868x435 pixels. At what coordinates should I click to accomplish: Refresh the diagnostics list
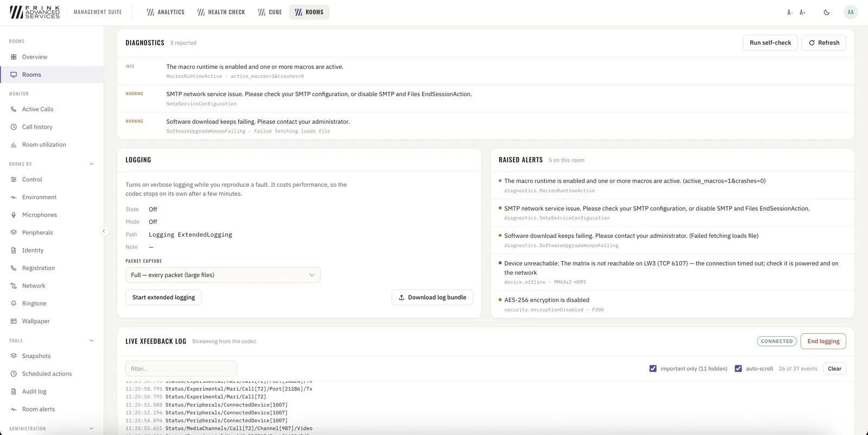(x=824, y=43)
